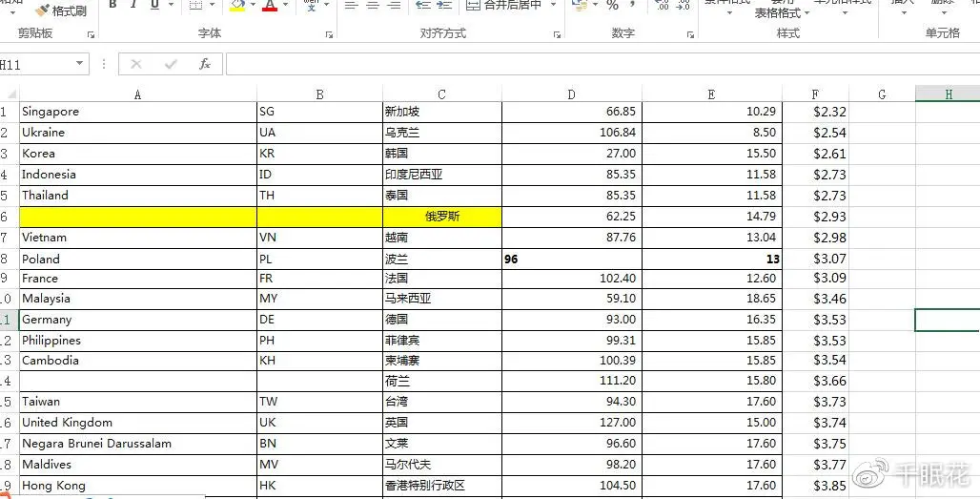Image resolution: width=980 pixels, height=499 pixels.
Task: Select column D header
Action: point(571,94)
